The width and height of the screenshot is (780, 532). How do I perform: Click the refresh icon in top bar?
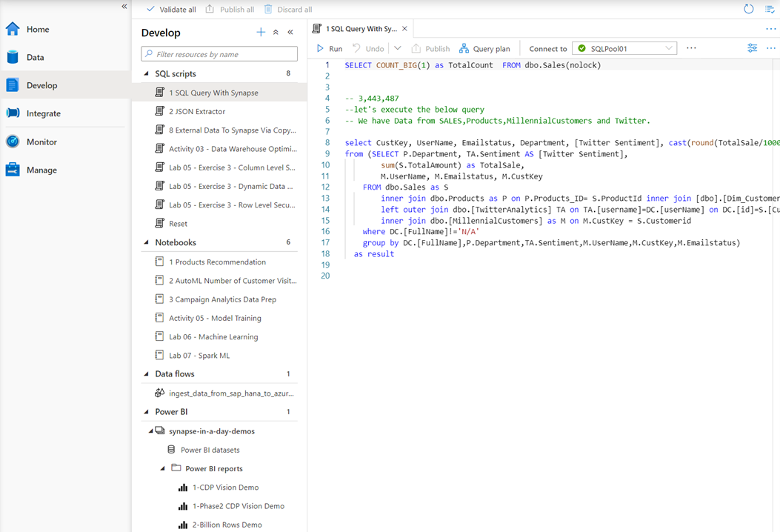tap(748, 9)
